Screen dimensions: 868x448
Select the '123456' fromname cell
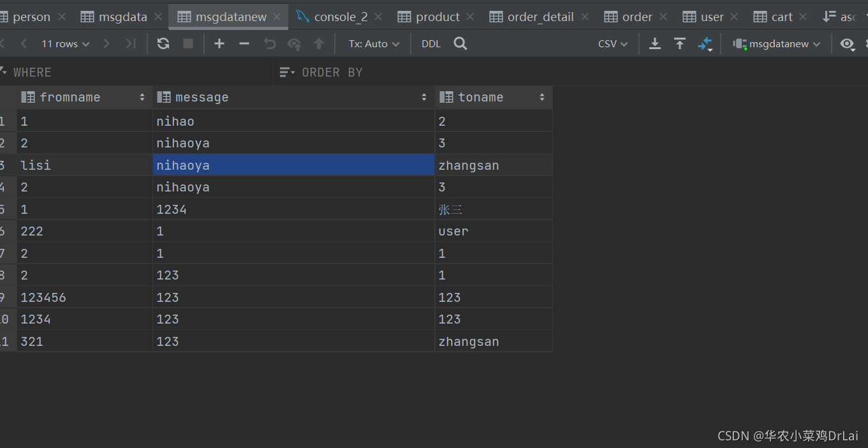[x=85, y=297]
